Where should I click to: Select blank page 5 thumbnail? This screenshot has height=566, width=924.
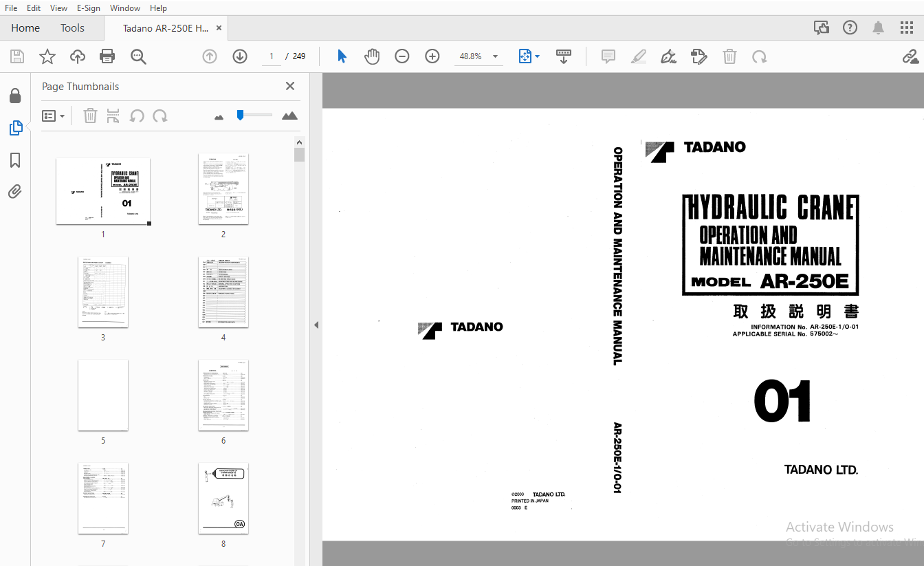(x=103, y=395)
